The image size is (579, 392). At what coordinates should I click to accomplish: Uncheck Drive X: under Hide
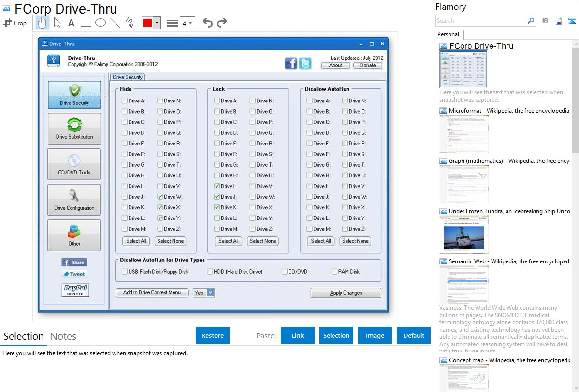tap(160, 207)
